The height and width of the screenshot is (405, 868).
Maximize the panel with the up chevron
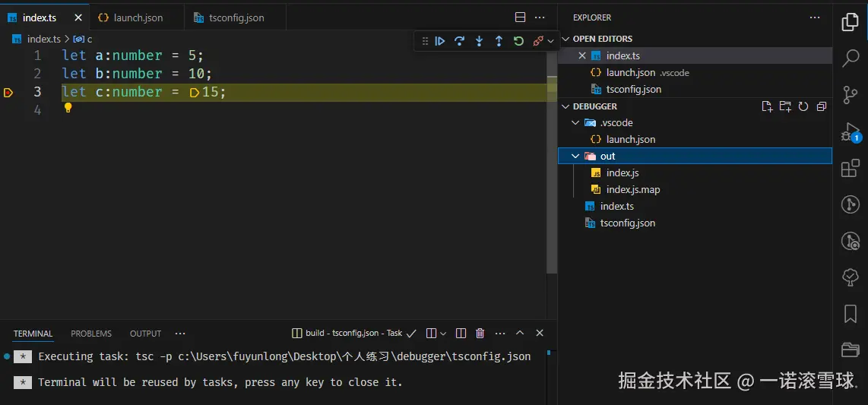coord(520,333)
